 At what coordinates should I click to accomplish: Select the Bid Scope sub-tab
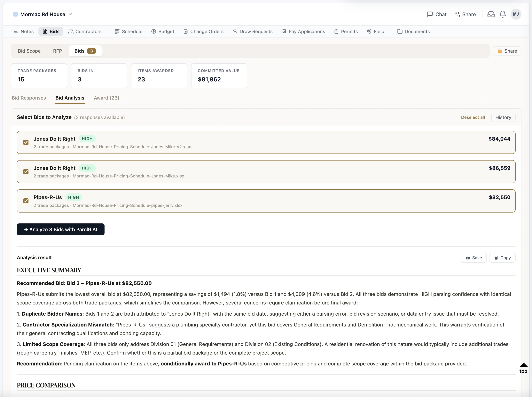click(29, 51)
